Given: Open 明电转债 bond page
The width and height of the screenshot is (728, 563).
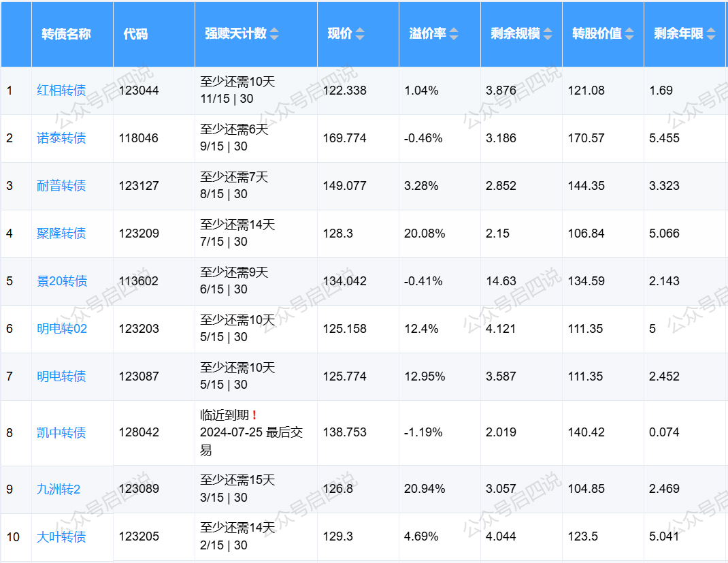Looking at the screenshot, I should coord(61,376).
